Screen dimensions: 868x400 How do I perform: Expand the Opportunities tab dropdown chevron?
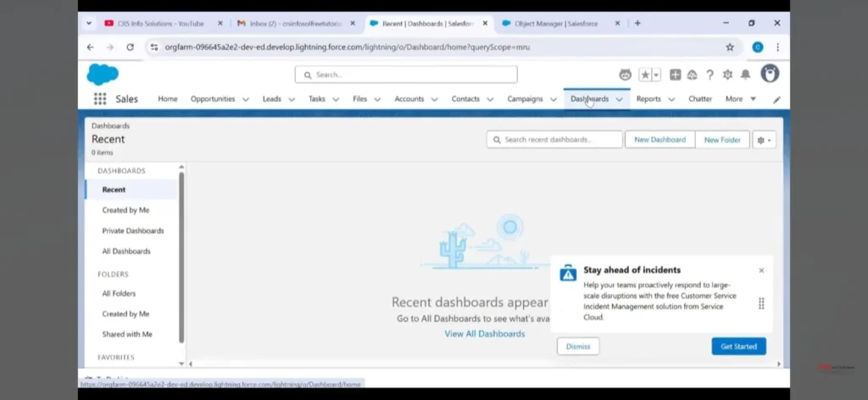point(246,99)
